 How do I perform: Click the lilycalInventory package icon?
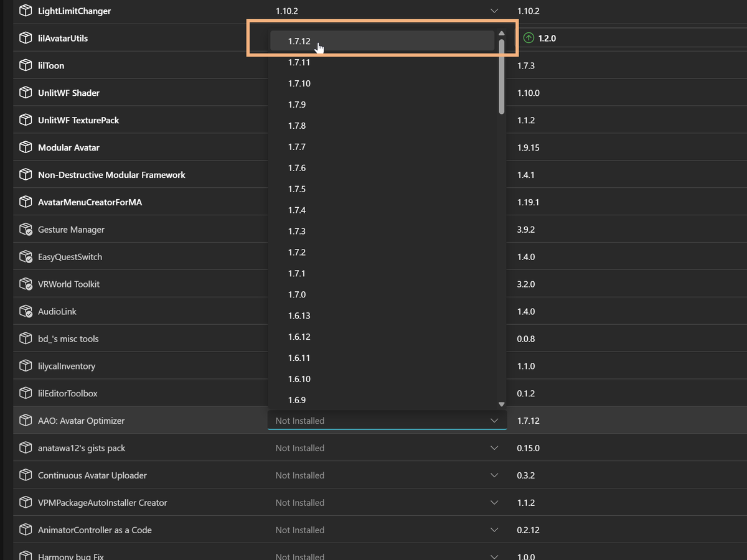(26, 366)
